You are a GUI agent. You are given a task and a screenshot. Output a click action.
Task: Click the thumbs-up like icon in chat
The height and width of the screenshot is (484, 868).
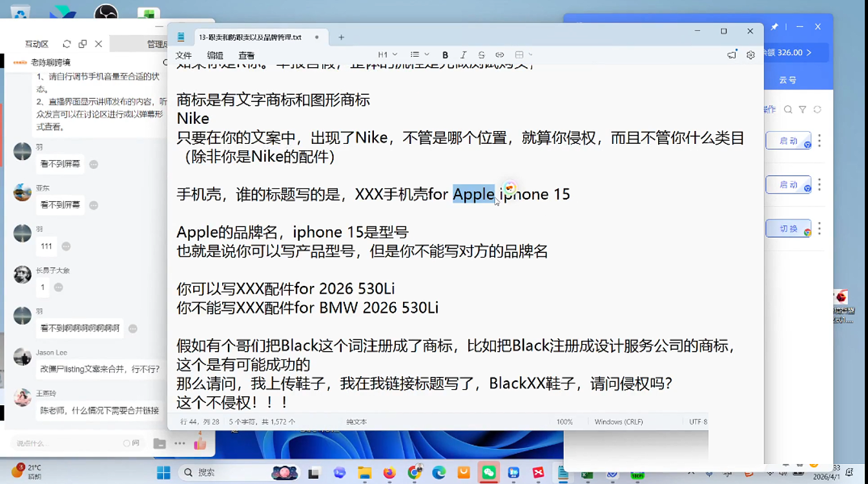click(200, 443)
